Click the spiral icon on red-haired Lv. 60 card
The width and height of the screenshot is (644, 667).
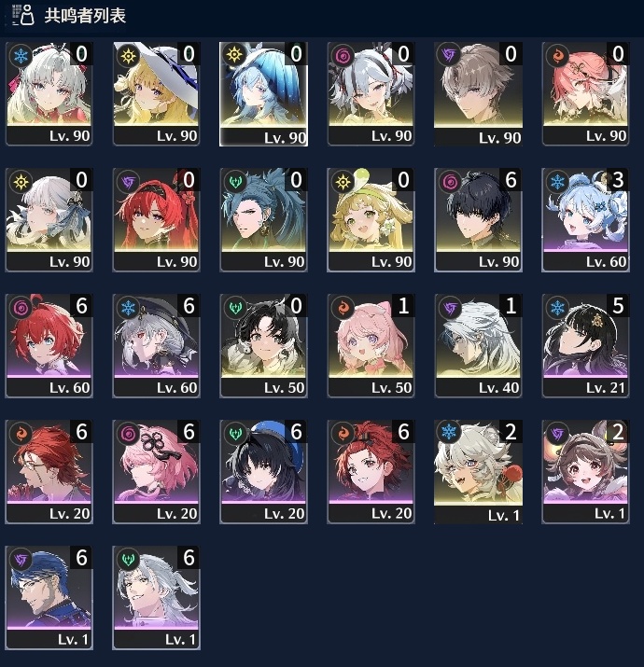point(21,308)
